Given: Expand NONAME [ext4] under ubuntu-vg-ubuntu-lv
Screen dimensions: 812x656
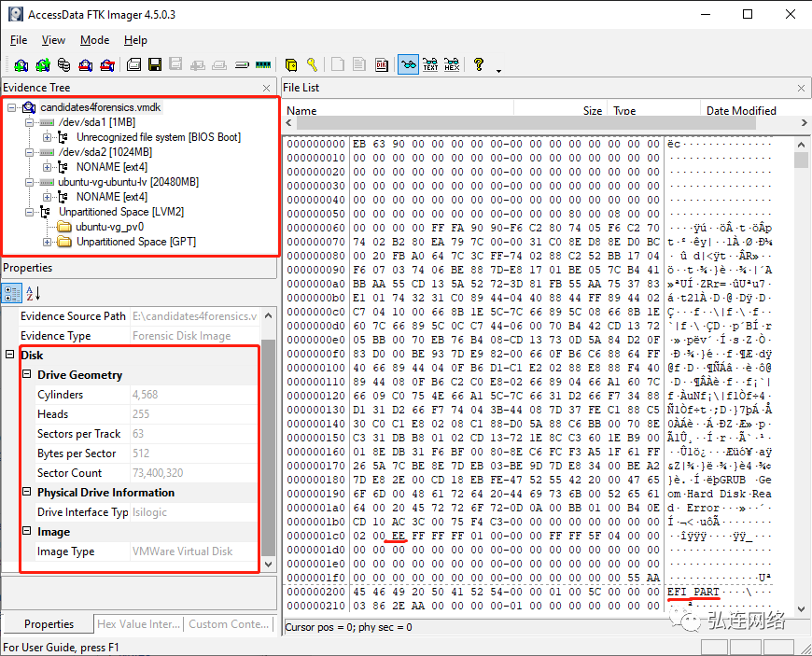Looking at the screenshot, I should [x=47, y=197].
